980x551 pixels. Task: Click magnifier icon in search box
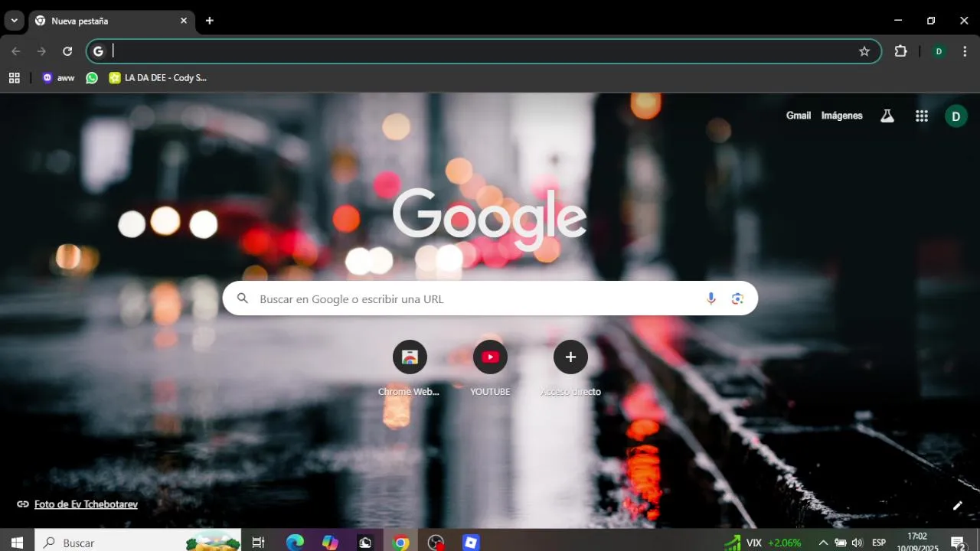point(243,298)
